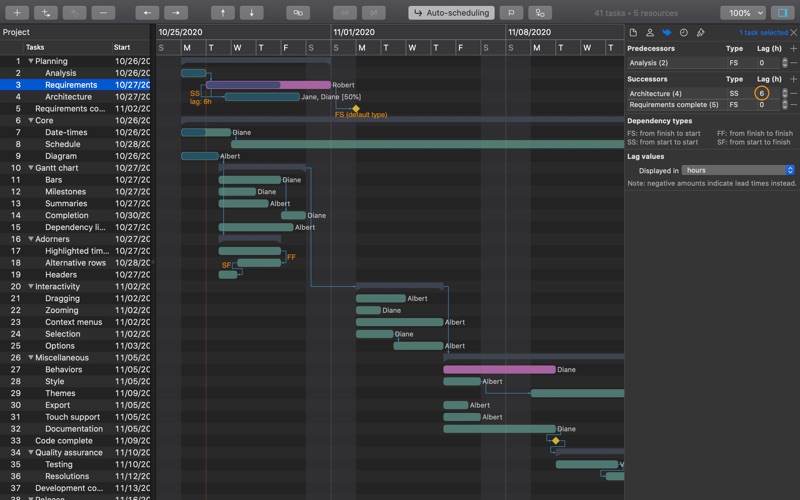Add a successor with the plus icon
The height and width of the screenshot is (500, 800).
pos(793,79)
